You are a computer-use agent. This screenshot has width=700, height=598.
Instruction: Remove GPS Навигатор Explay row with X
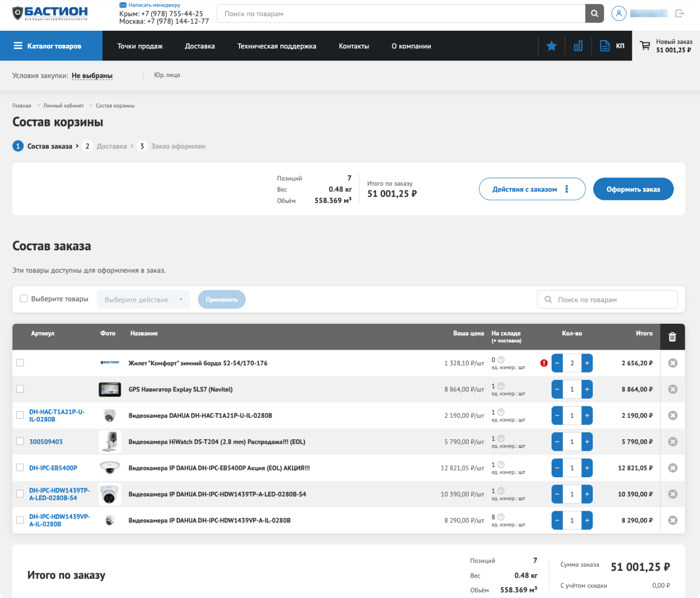pos(672,389)
